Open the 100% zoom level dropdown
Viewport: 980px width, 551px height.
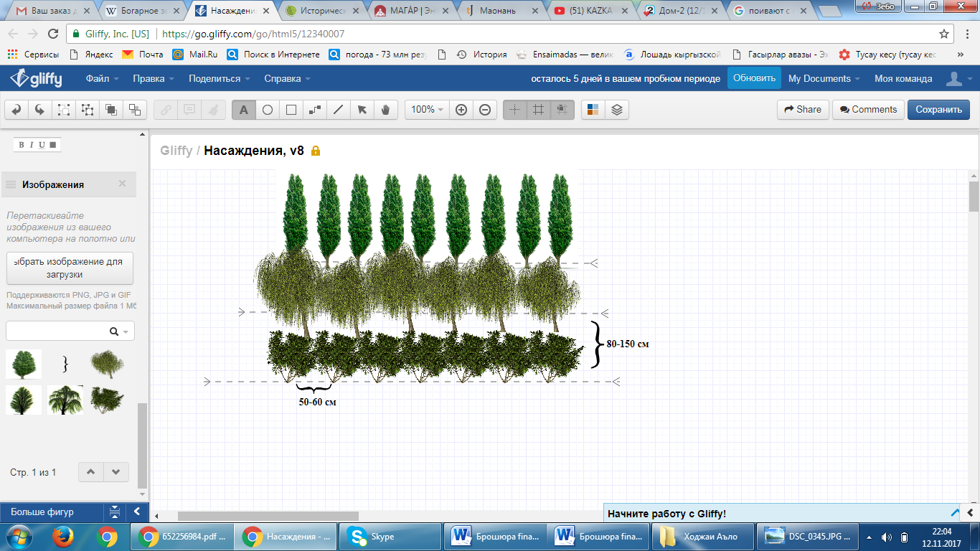click(428, 110)
